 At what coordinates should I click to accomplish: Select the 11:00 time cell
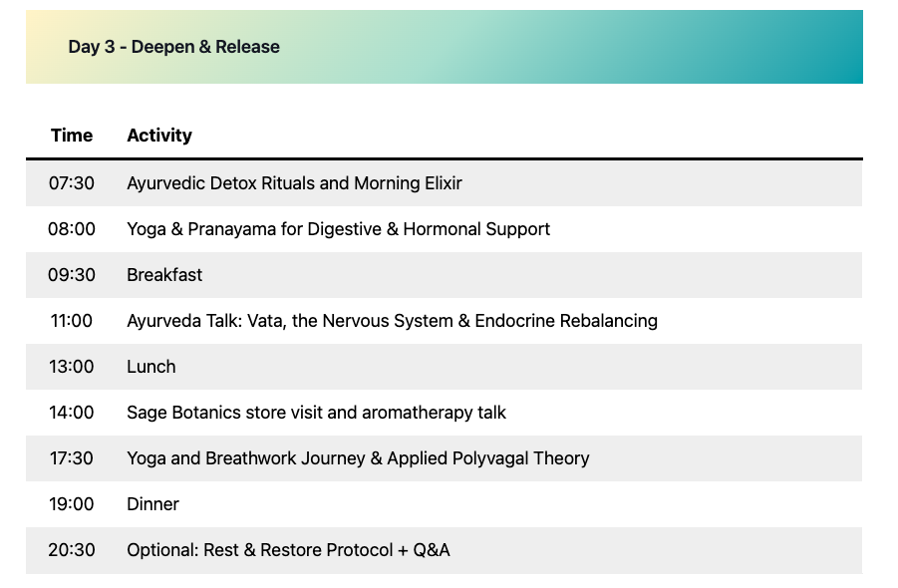(x=72, y=321)
